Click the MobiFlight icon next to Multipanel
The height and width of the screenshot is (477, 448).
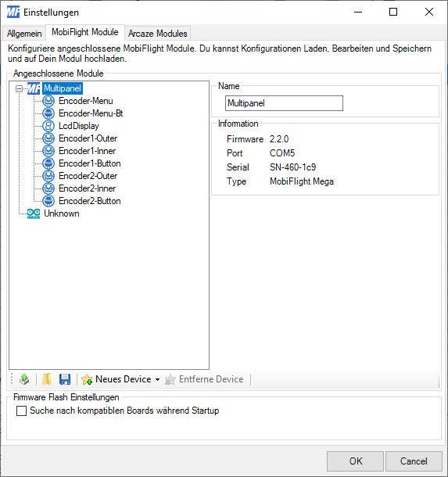(x=34, y=88)
